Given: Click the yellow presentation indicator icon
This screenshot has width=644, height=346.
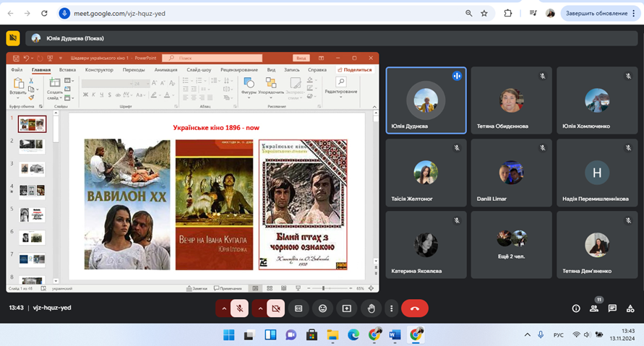Looking at the screenshot, I should click(x=13, y=38).
